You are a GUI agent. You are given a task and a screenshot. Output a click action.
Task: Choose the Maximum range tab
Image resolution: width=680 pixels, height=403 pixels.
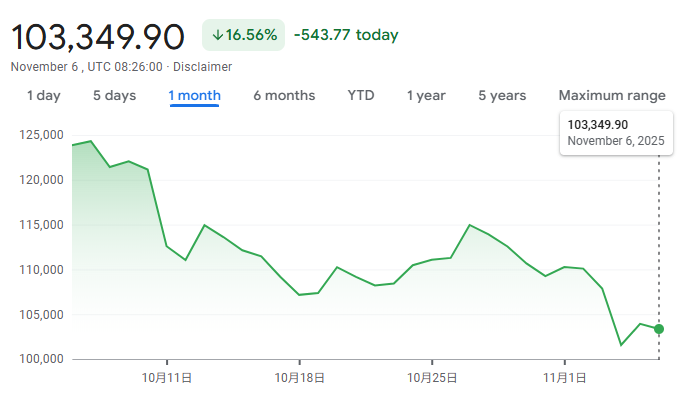pyautogui.click(x=612, y=96)
